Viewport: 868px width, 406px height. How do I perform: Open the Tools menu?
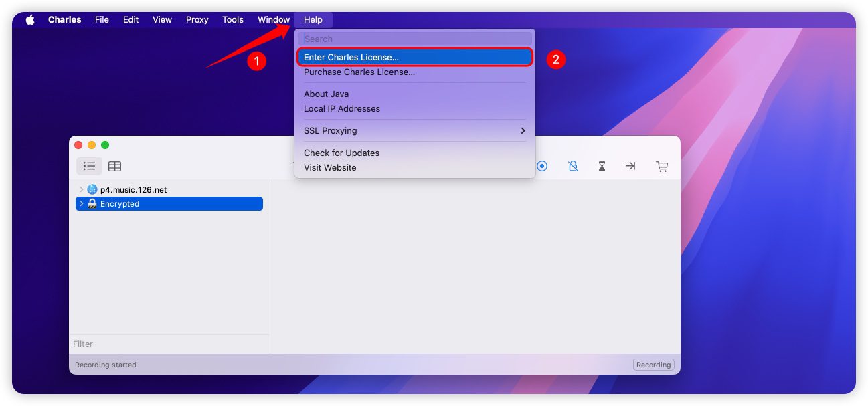(x=233, y=20)
